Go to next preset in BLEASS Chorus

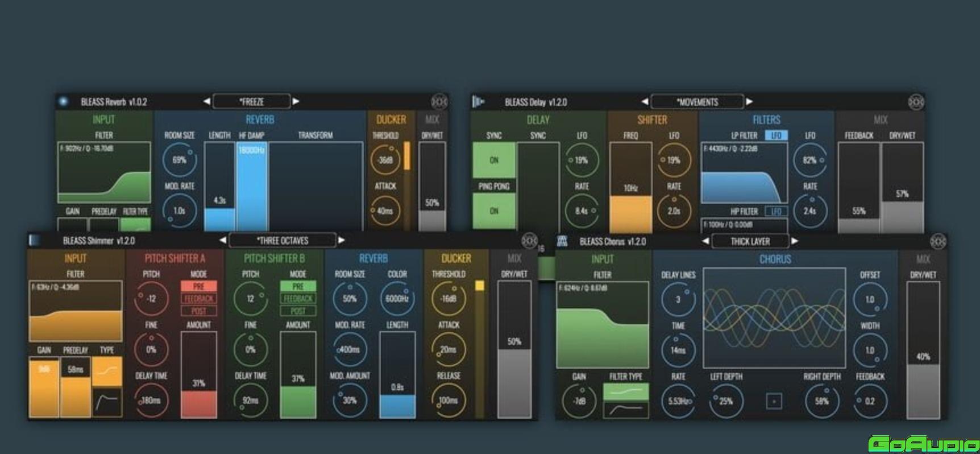pyautogui.click(x=795, y=241)
